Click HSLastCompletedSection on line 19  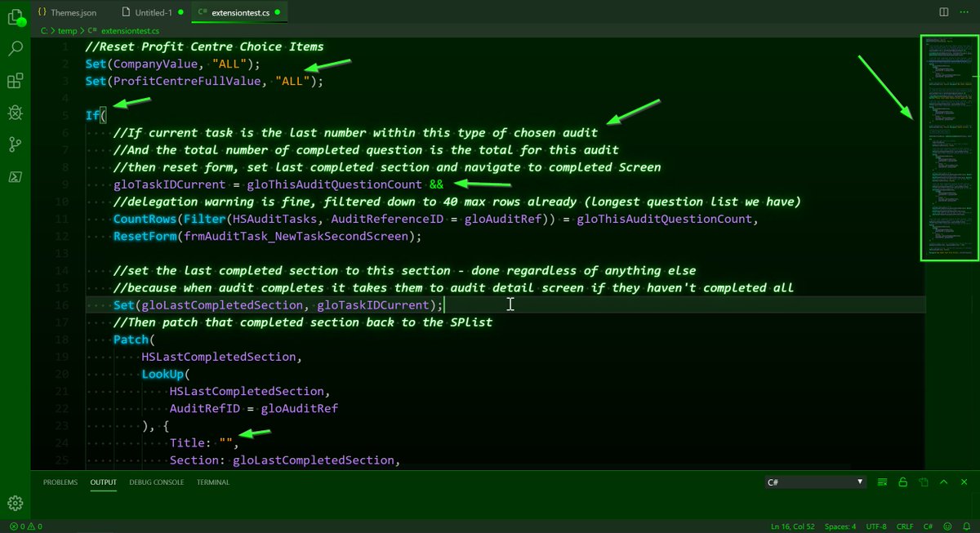point(220,357)
